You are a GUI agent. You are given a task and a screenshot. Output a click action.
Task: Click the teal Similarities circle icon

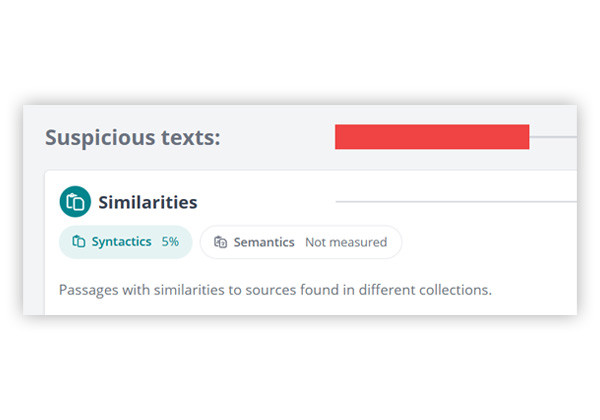pyautogui.click(x=75, y=201)
